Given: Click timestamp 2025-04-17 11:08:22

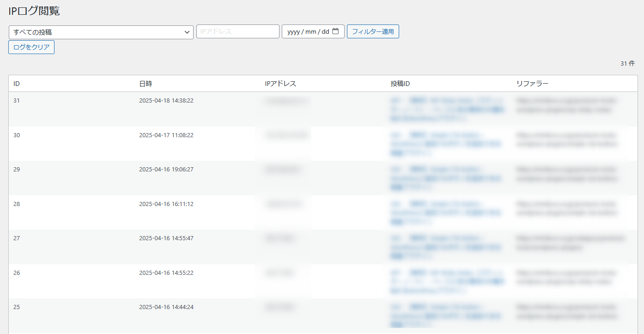Looking at the screenshot, I should tap(166, 135).
